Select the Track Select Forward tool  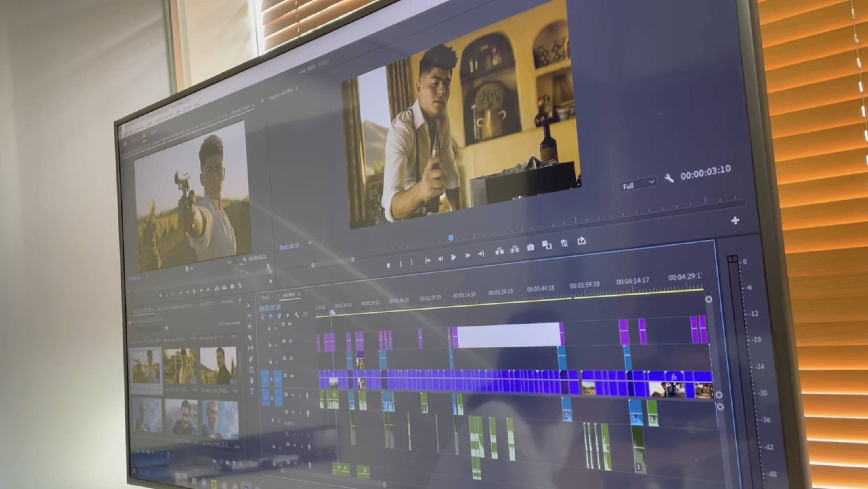249,316
